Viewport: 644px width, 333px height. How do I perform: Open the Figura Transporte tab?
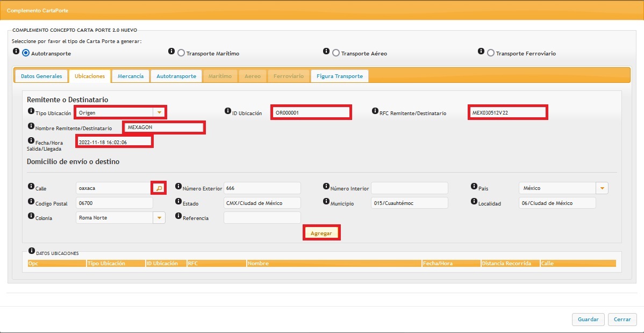coord(339,76)
